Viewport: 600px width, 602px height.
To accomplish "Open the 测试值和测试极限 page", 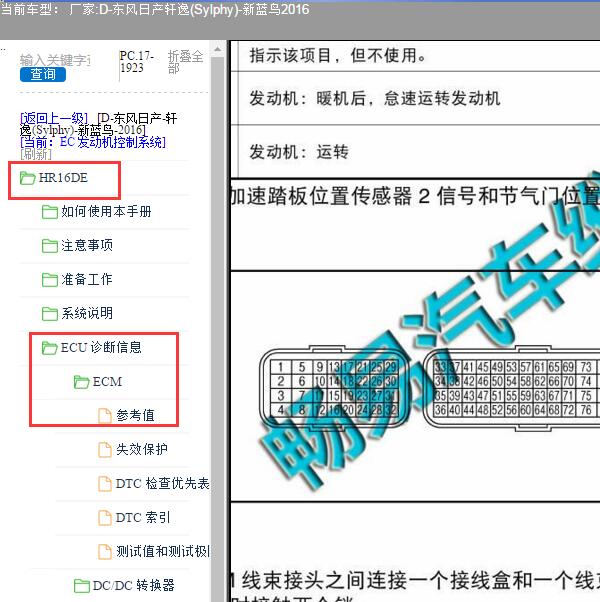I will coord(163,551).
